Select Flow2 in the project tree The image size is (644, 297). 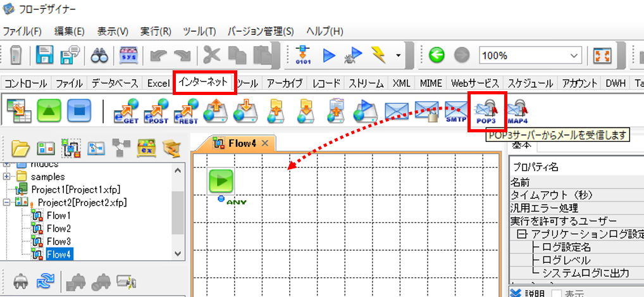(59, 229)
